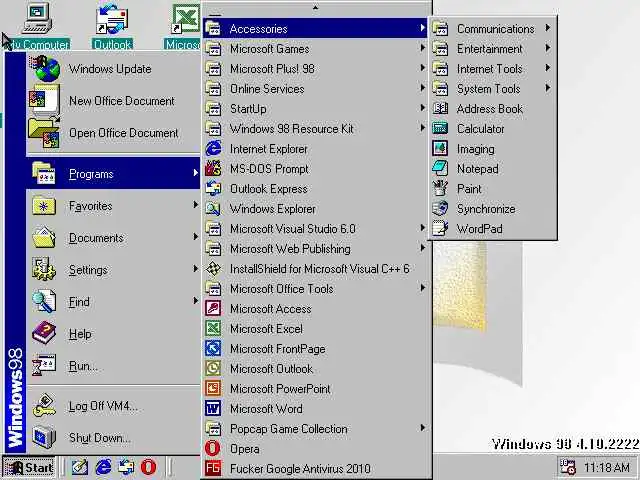Expand the Online Services submenu arrow

422,88
